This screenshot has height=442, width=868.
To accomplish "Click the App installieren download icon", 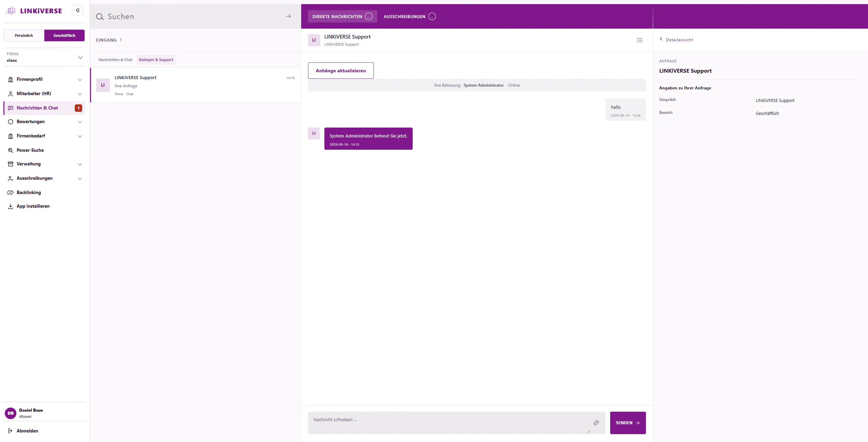I will tap(11, 206).
